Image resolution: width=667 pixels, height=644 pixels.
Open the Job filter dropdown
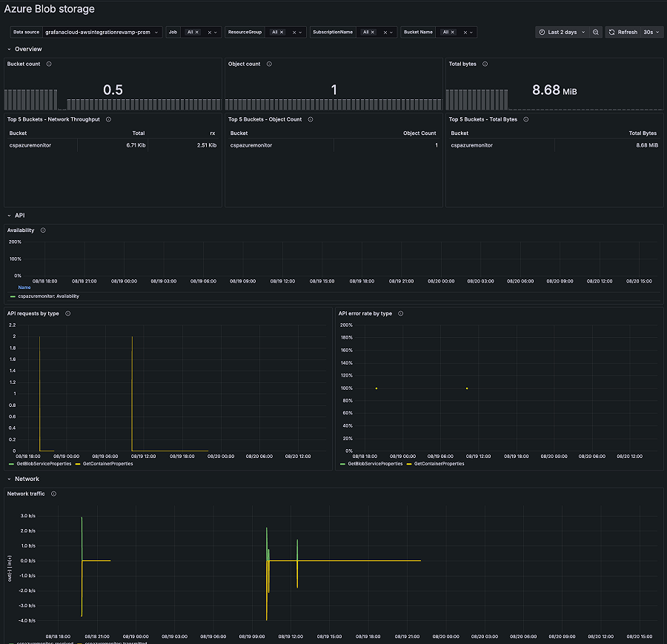point(202,32)
